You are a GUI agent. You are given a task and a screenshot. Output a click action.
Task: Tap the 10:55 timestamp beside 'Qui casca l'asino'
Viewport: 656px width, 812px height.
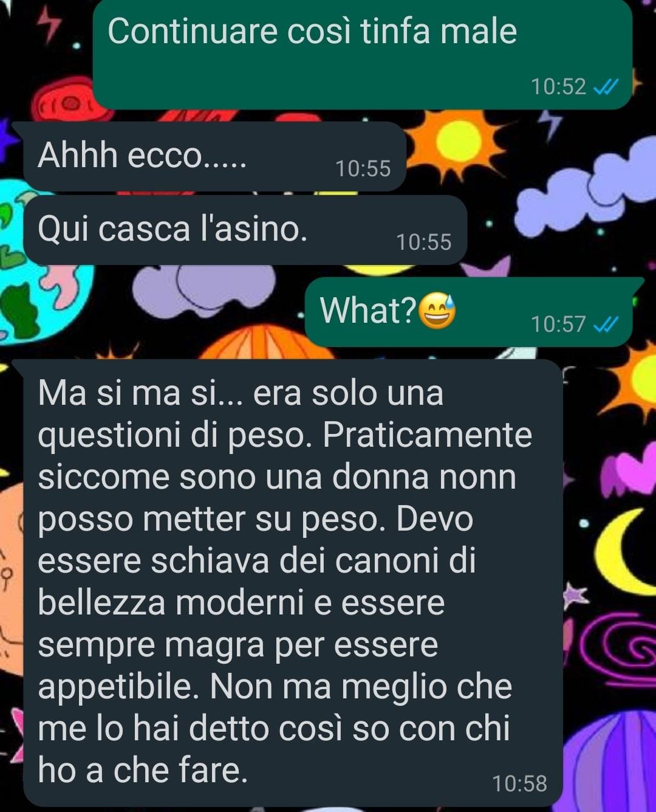click(424, 243)
